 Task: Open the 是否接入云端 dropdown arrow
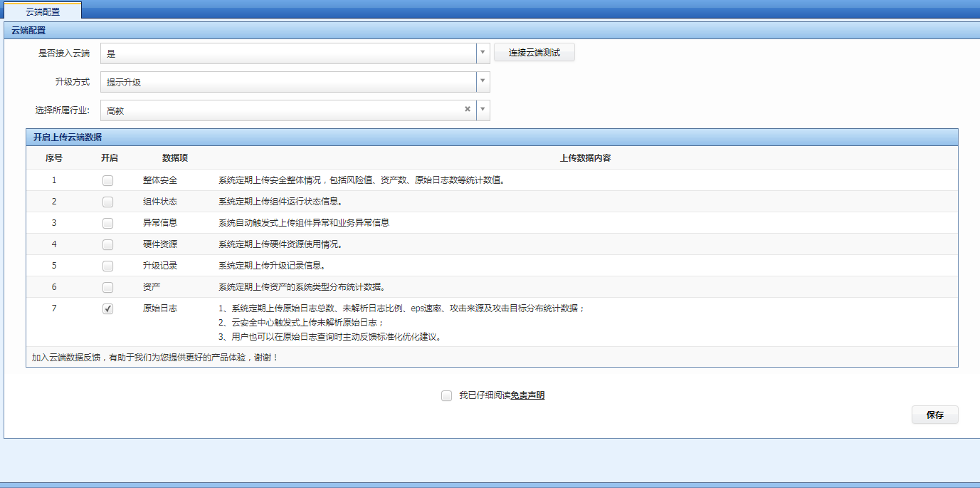(x=483, y=53)
